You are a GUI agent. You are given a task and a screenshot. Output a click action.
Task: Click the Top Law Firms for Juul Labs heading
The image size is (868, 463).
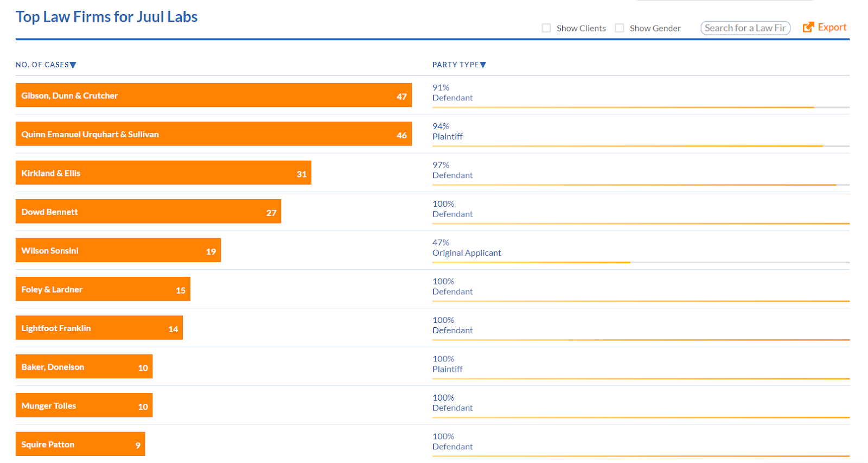(x=106, y=17)
